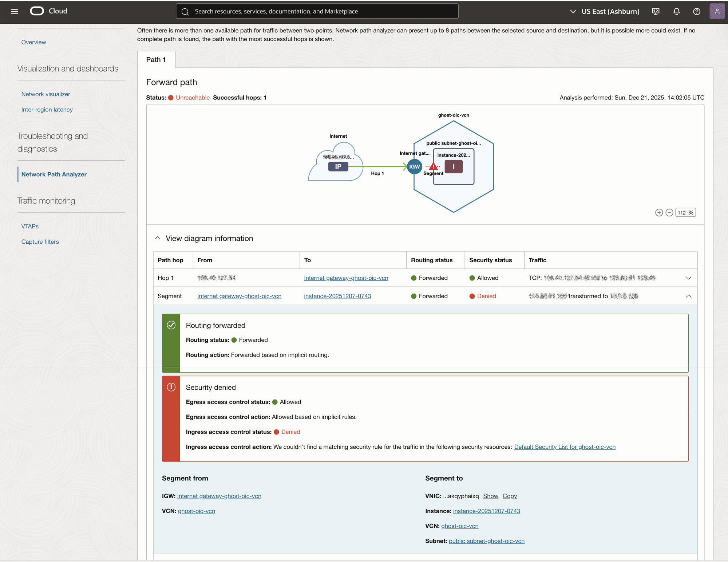Click the search resources and services field

coord(317,11)
